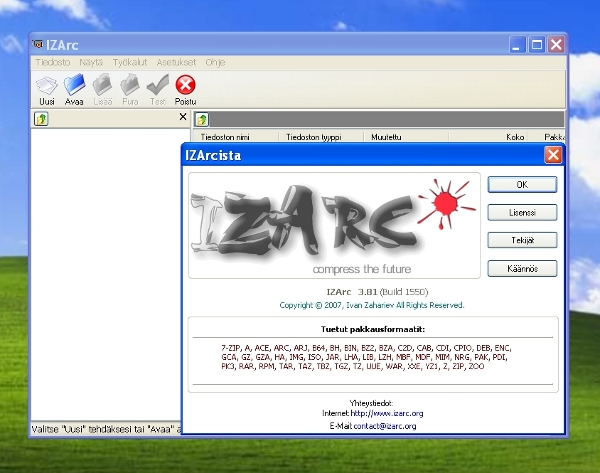Open the Lisenssi license button
Viewport: 600px width, 473px height.
(x=522, y=212)
